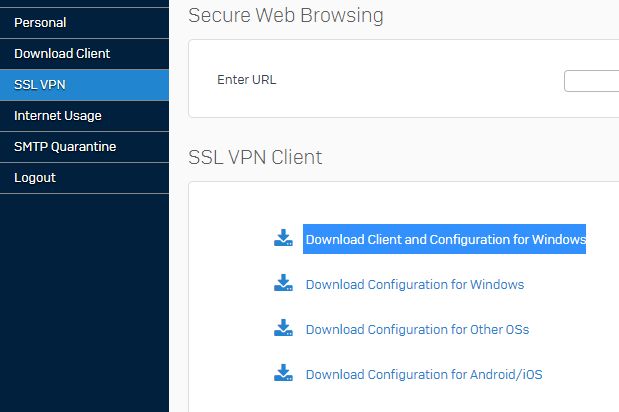This screenshot has width=619, height=412.
Task: Click Download Configuration for Other OSs link
Action: click(417, 330)
